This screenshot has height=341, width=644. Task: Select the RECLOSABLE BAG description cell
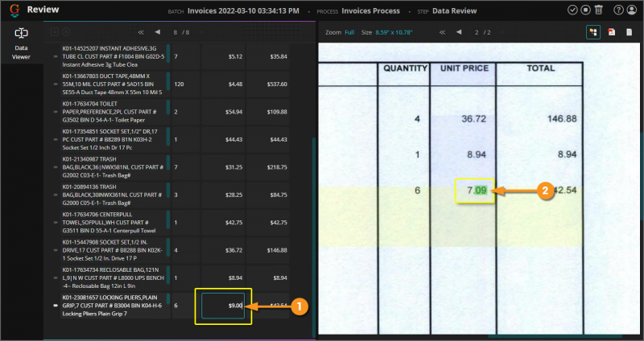point(115,277)
